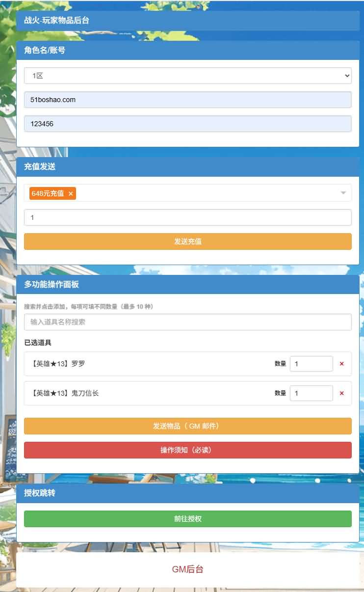Viewport: 364px width, 592px height.
Task: Click the 已选道具 label
Action: pyautogui.click(x=38, y=342)
